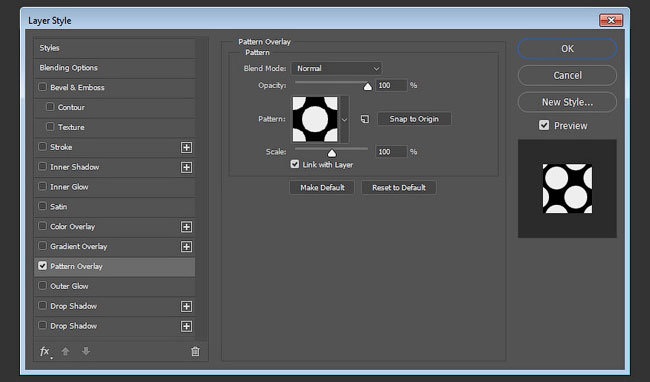Select the Bevel & Emboss row label
Screen dimensions: 650x382
pyautogui.click(x=77, y=87)
